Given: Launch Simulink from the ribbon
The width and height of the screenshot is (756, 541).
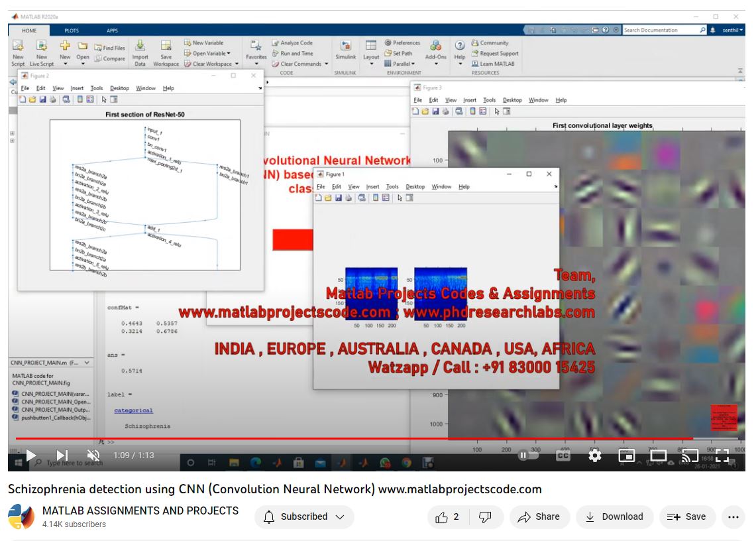Looking at the screenshot, I should pos(346,50).
